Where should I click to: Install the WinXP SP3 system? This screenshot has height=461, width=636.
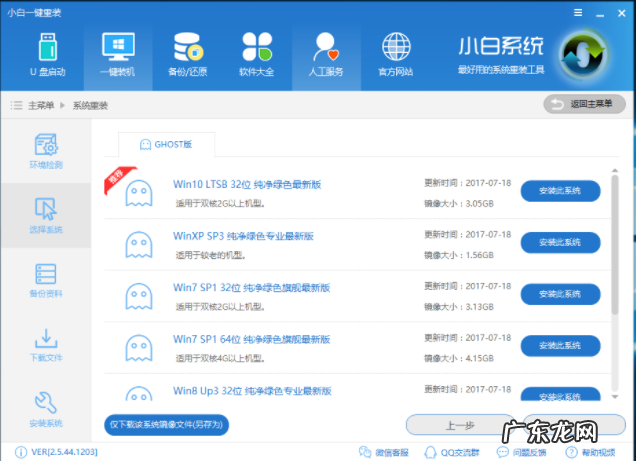pyautogui.click(x=560, y=242)
